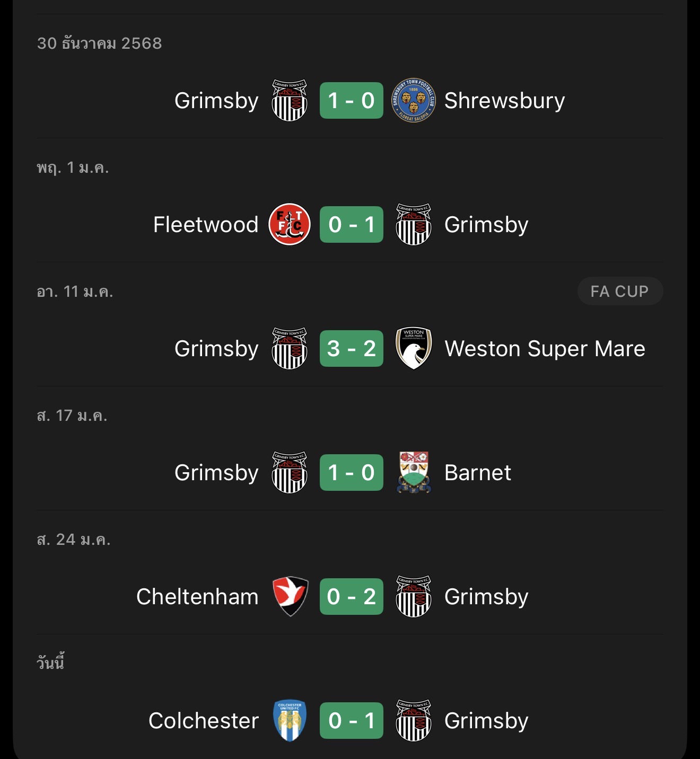Viewport: 700px width, 759px height.
Task: Click the 3 - 2 score box
Action: coord(351,348)
